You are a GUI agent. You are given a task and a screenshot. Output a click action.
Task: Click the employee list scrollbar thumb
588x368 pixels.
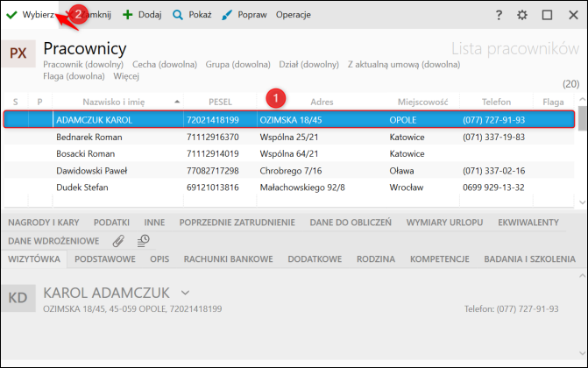tap(583, 118)
